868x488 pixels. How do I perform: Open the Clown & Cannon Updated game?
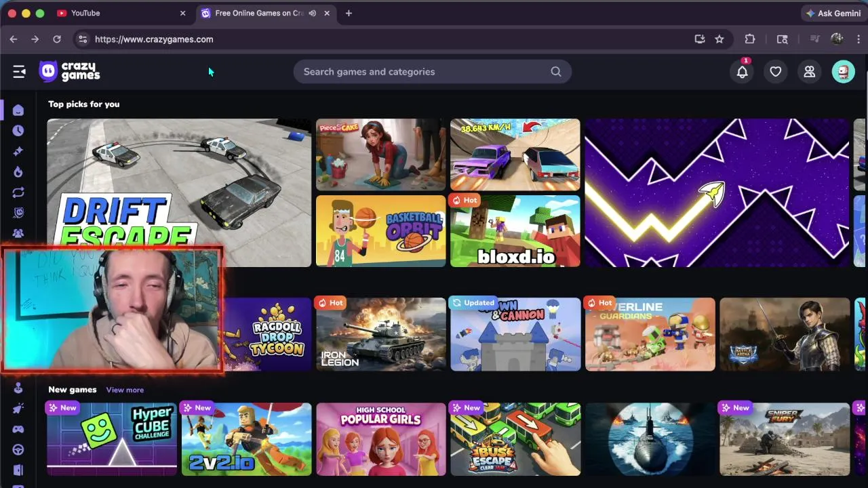515,334
